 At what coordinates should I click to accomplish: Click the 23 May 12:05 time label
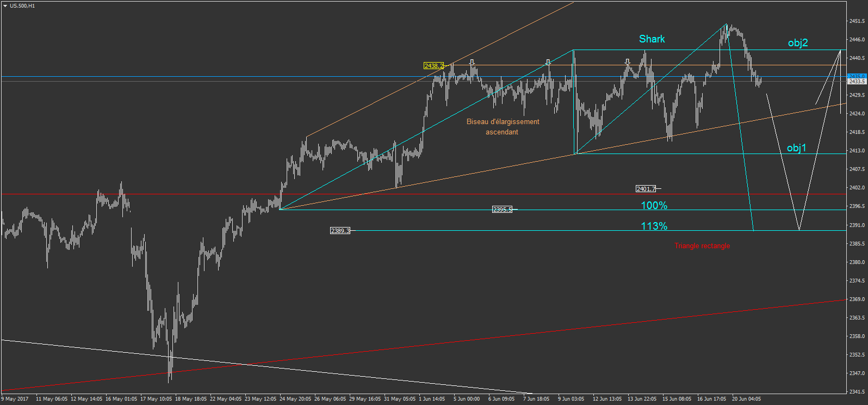click(x=261, y=399)
